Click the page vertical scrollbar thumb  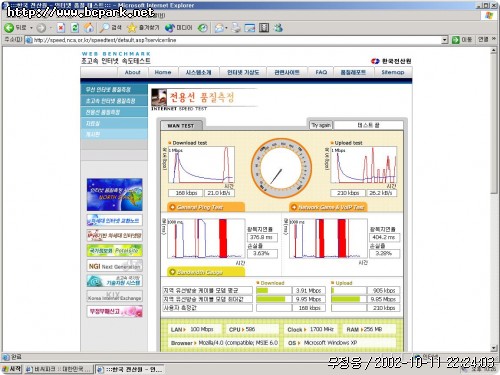click(494, 124)
